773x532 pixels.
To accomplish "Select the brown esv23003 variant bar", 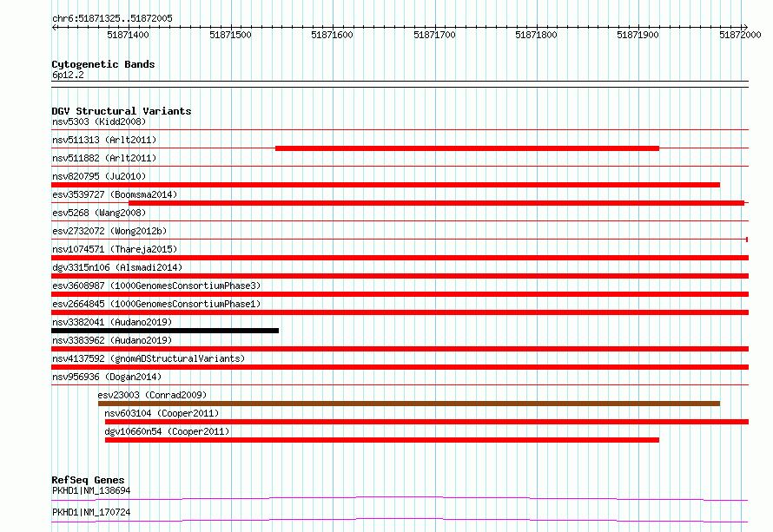I will [x=409, y=404].
